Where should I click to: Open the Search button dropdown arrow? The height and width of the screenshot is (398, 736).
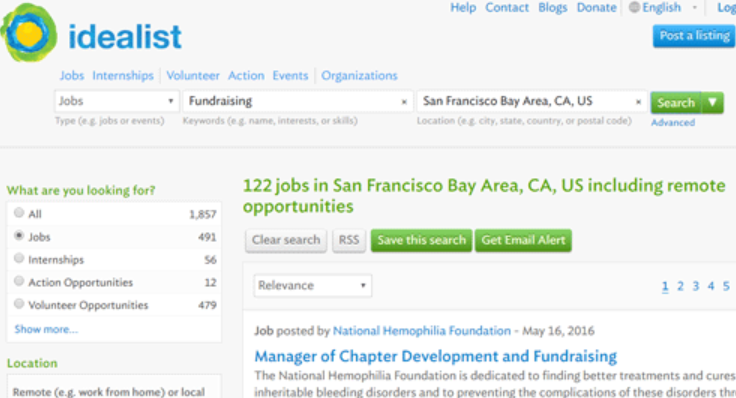point(713,102)
